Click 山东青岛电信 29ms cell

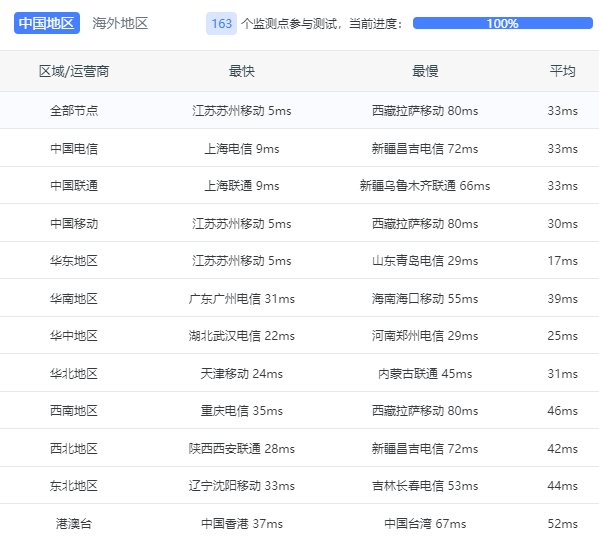(425, 261)
